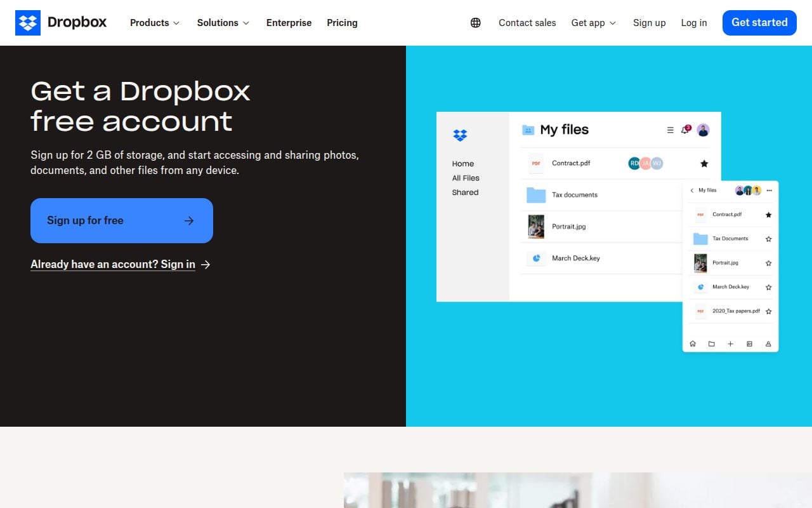This screenshot has height=508, width=812.
Task: Click the Tax documents file name in desktop mockup
Action: [575, 195]
